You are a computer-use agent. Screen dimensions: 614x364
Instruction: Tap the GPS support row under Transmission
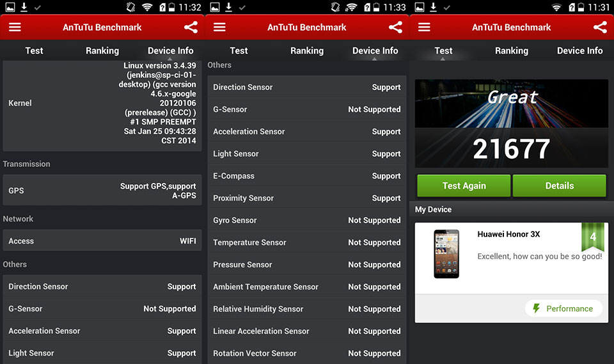[102, 191]
